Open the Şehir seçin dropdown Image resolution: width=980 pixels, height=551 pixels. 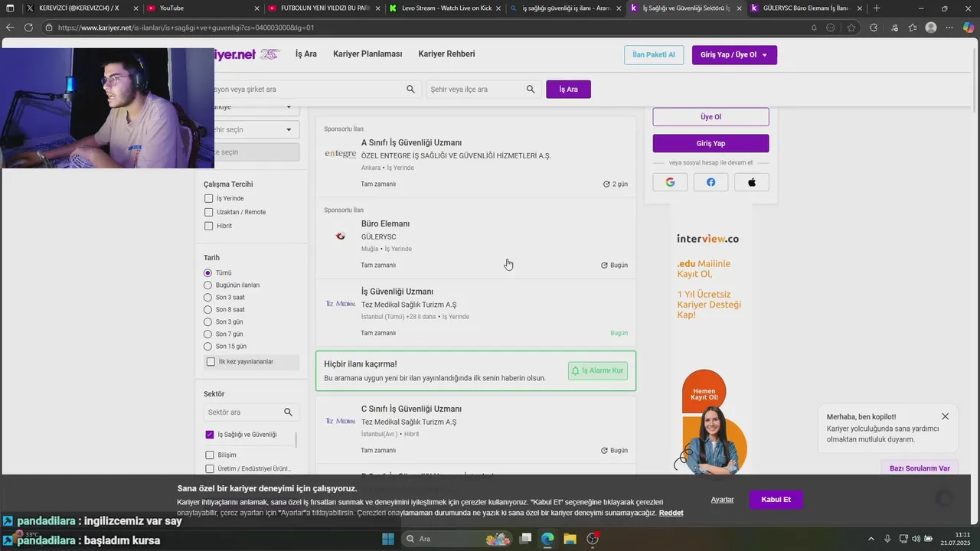point(256,129)
